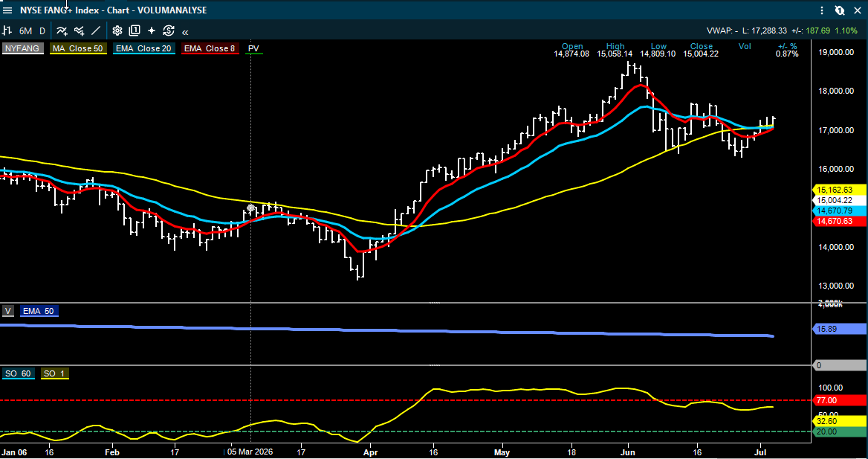Screen dimensions: 868x459
Task: Click the green 20.00 oscillator level tag
Action: point(839,431)
